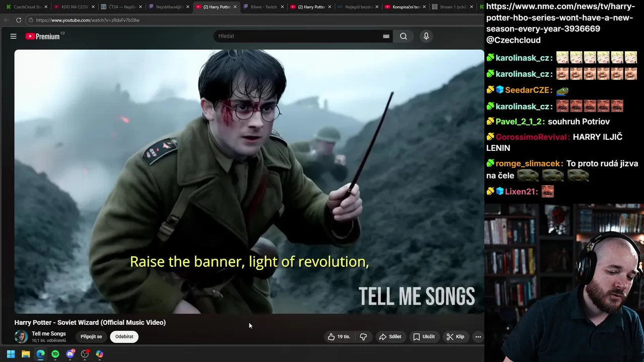
Task: Start voice search with microphone icon
Action: tap(426, 36)
